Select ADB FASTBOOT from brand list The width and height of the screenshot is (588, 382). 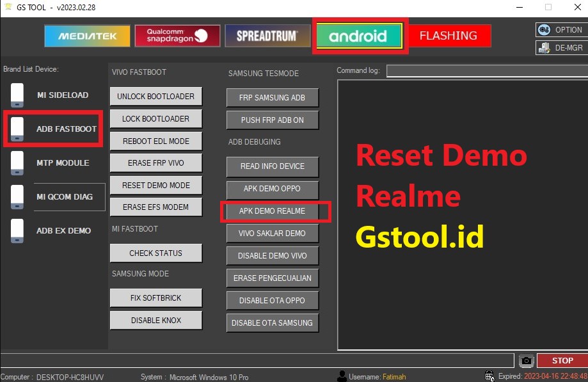pyautogui.click(x=67, y=129)
